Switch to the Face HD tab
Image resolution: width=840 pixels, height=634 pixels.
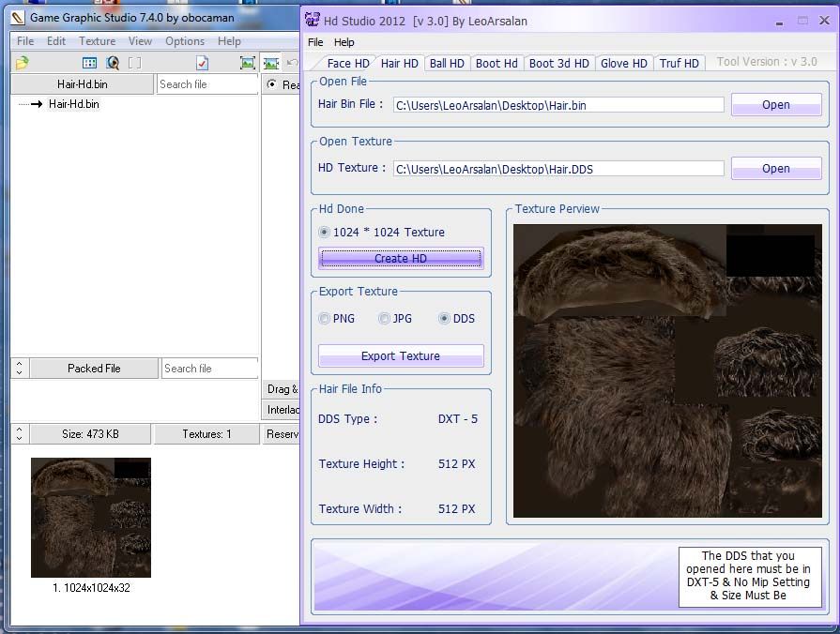(x=347, y=64)
